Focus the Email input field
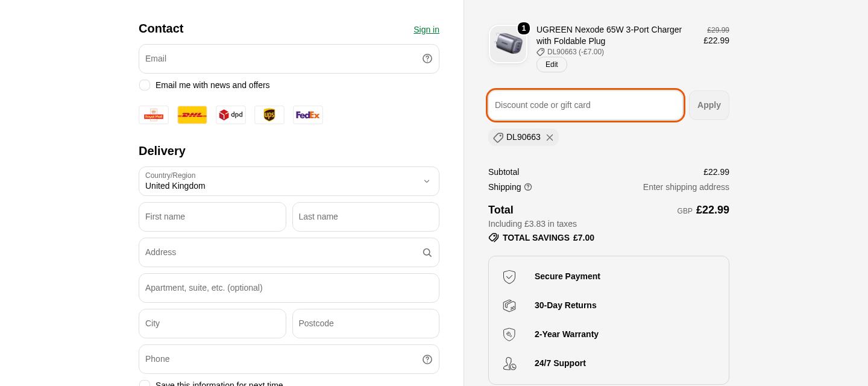The image size is (868, 386). [x=289, y=59]
